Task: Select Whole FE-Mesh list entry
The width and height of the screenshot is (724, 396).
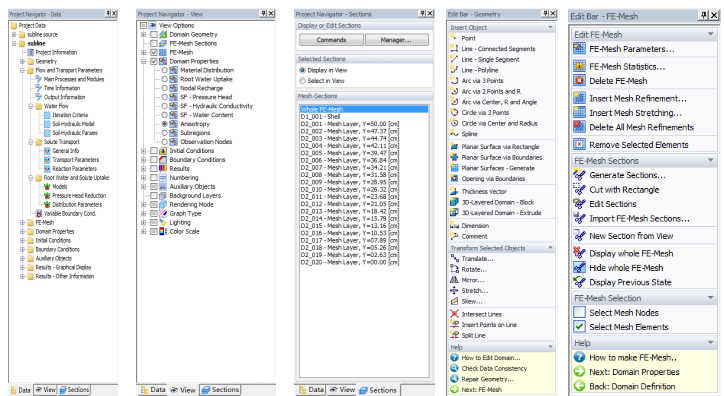Action: pyautogui.click(x=363, y=109)
